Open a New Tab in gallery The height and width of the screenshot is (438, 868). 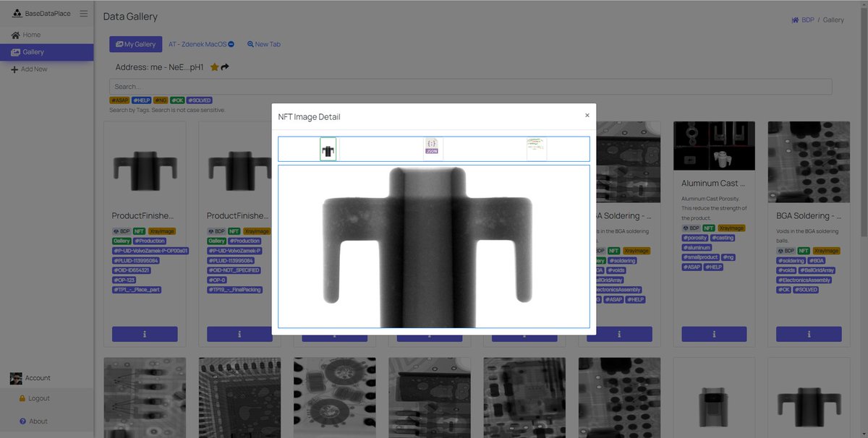point(264,44)
